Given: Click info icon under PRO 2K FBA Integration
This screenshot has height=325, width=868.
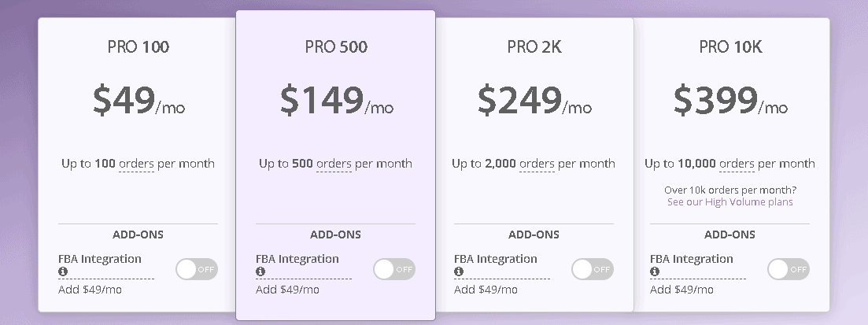Looking at the screenshot, I should (458, 271).
